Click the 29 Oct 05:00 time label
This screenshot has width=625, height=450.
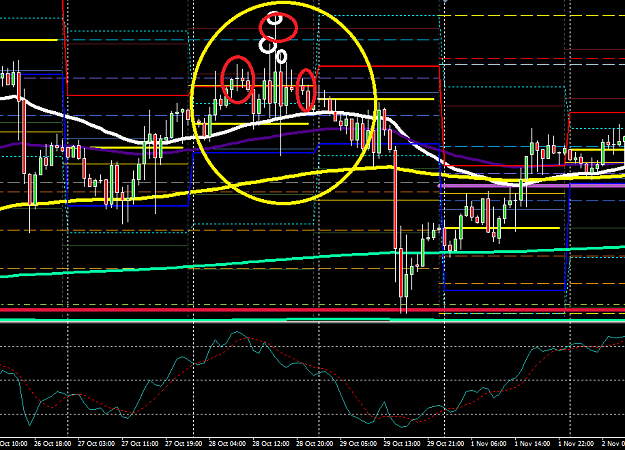coord(358,444)
